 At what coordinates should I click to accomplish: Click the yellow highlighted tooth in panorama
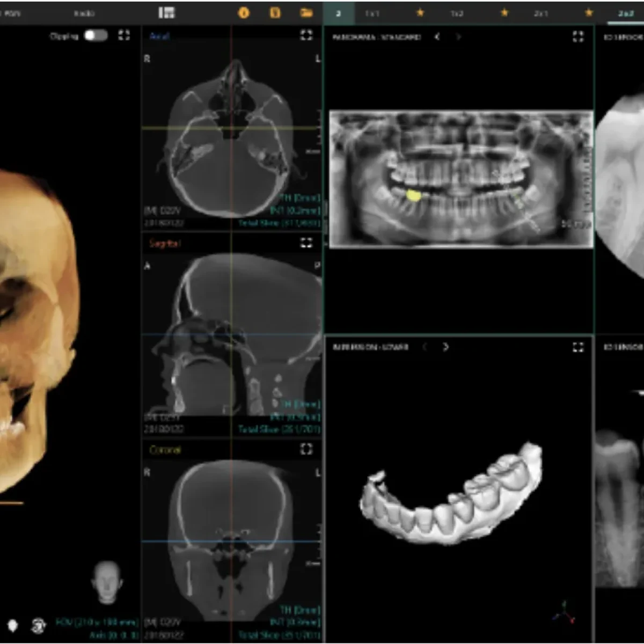(x=413, y=195)
